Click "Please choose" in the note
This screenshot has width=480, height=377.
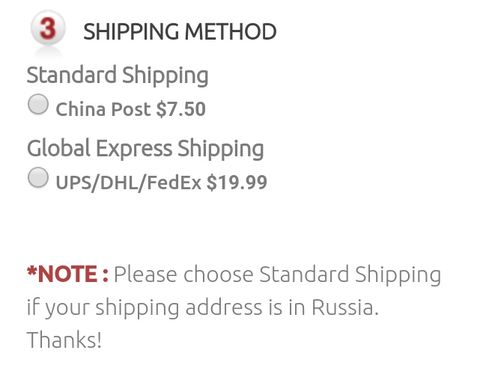coord(183,274)
